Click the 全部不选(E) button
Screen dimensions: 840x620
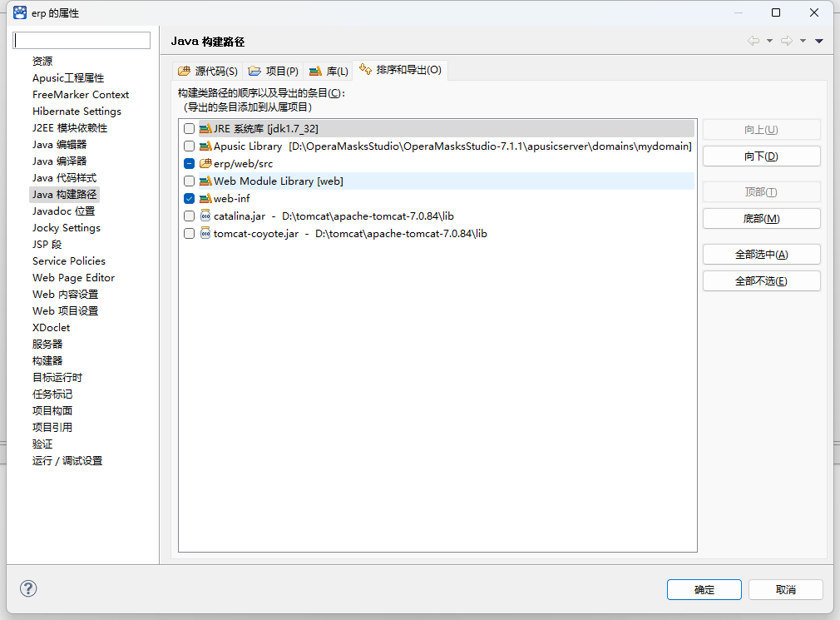point(761,281)
